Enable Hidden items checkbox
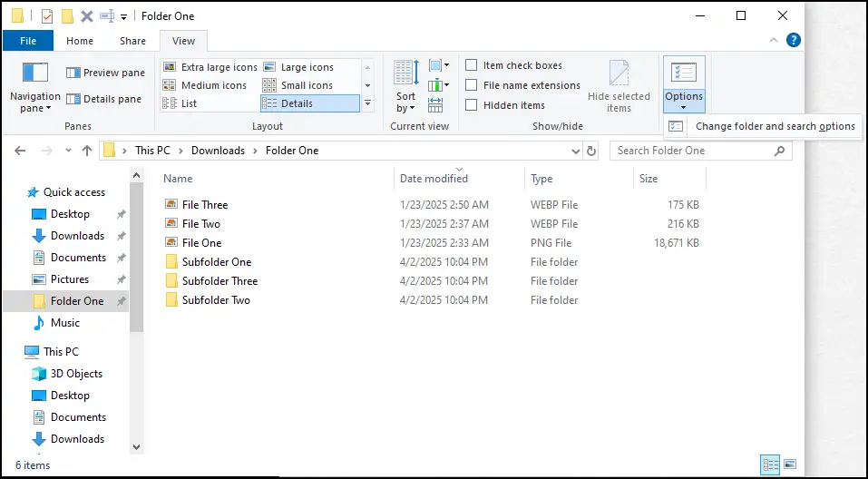The height and width of the screenshot is (479, 868). tap(471, 105)
